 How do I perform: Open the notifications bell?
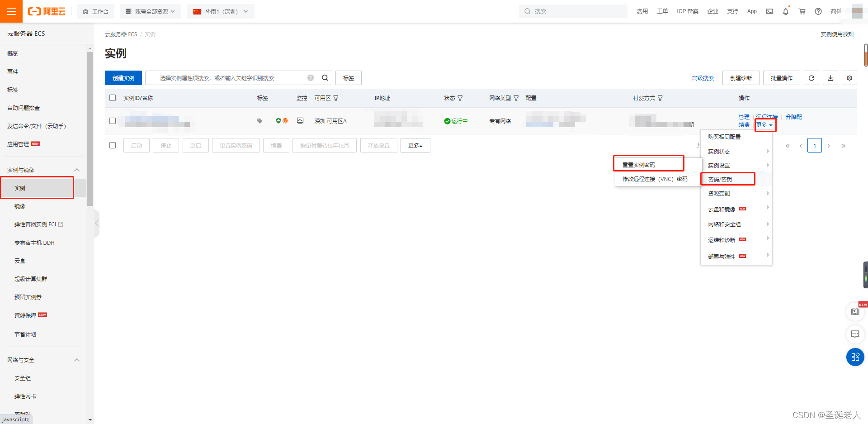pos(786,11)
